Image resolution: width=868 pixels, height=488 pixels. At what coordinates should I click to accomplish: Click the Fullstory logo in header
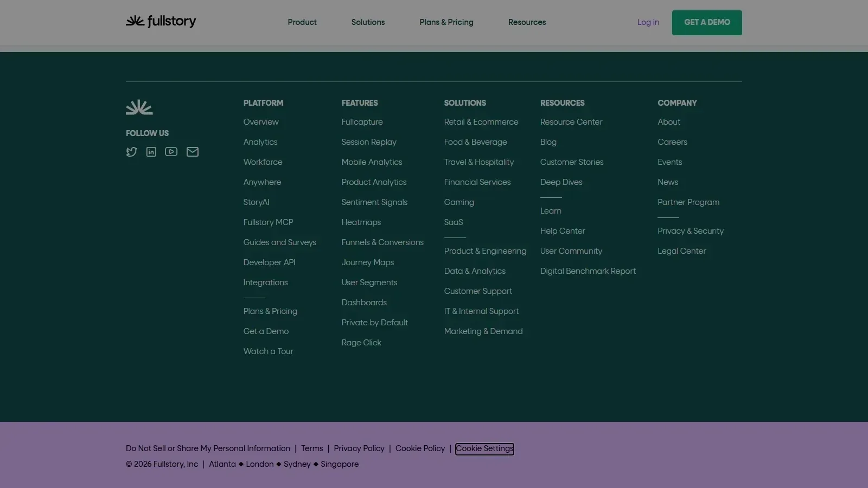point(161,22)
